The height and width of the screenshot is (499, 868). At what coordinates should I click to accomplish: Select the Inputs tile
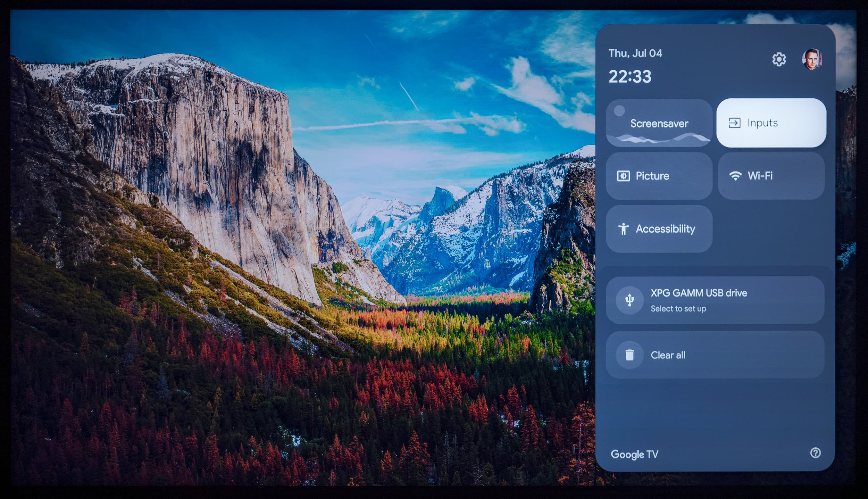coord(771,123)
